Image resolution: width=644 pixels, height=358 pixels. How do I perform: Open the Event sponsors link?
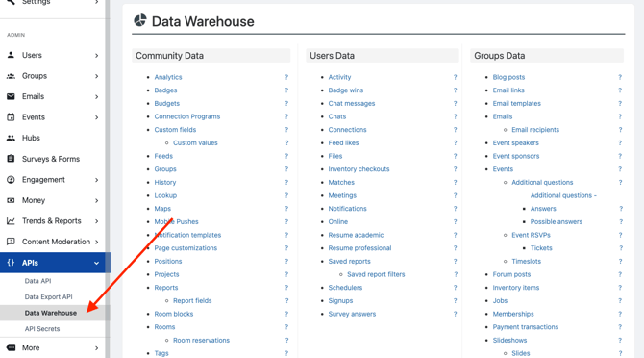(516, 156)
